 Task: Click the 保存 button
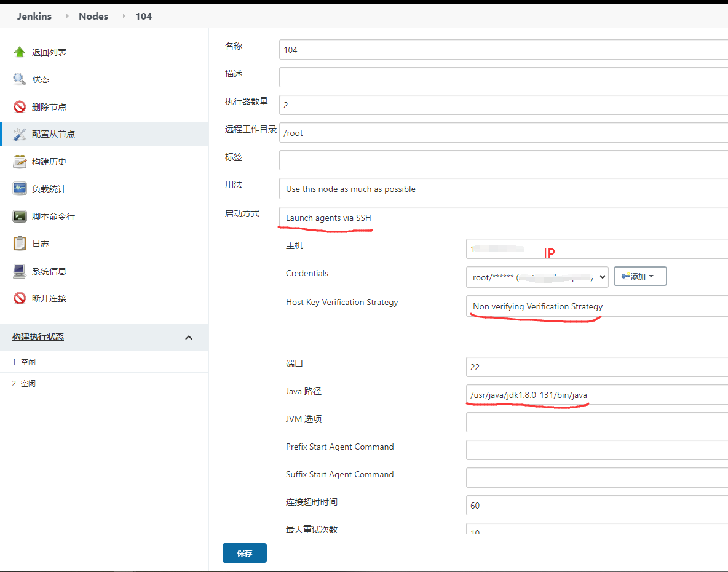[x=245, y=553]
